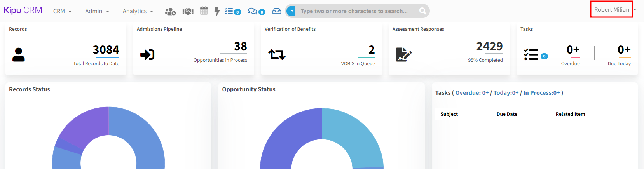
Task: Open the handshake icon in the top bar
Action: (188, 11)
